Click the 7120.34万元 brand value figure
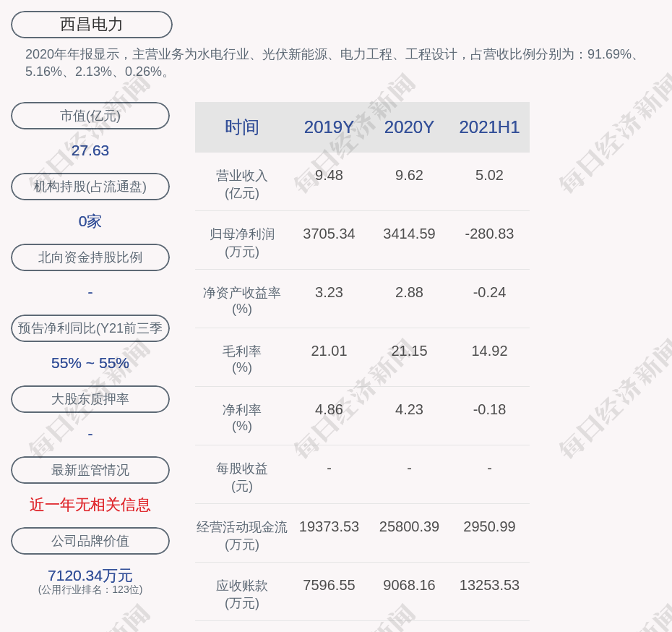The height and width of the screenshot is (632, 672). pos(90,576)
